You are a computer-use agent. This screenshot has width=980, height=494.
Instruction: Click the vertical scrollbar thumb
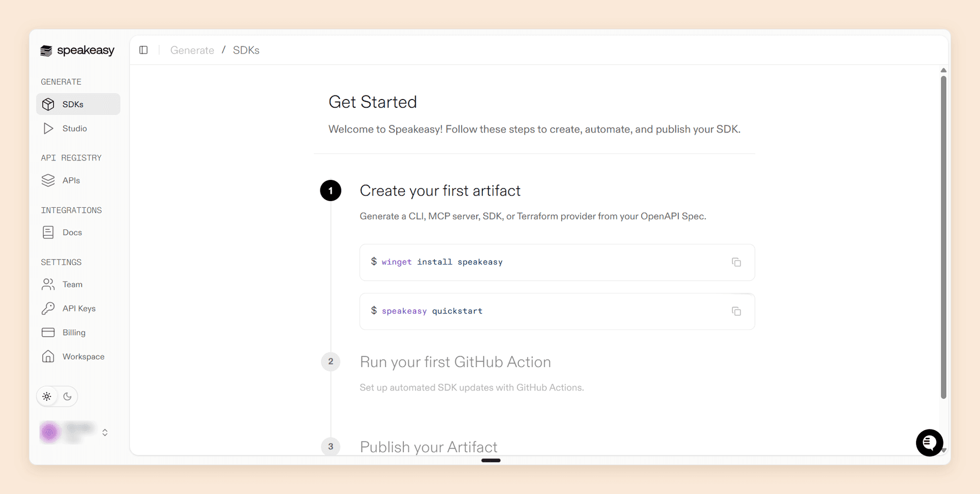click(x=943, y=237)
